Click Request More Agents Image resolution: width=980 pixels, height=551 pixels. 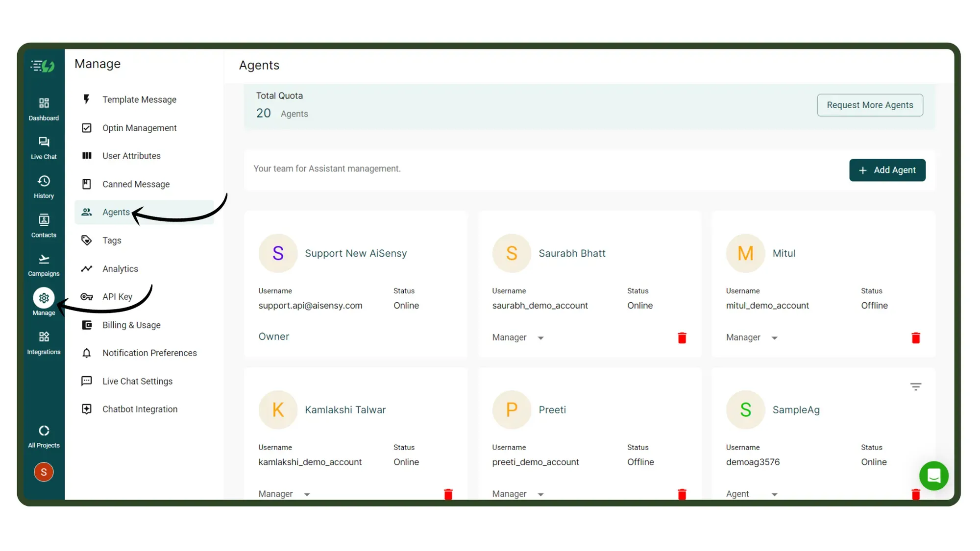click(x=870, y=105)
